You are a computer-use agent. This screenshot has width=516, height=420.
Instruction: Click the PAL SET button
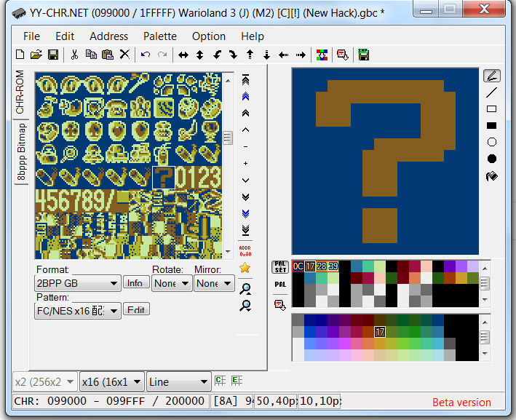pyautogui.click(x=280, y=267)
